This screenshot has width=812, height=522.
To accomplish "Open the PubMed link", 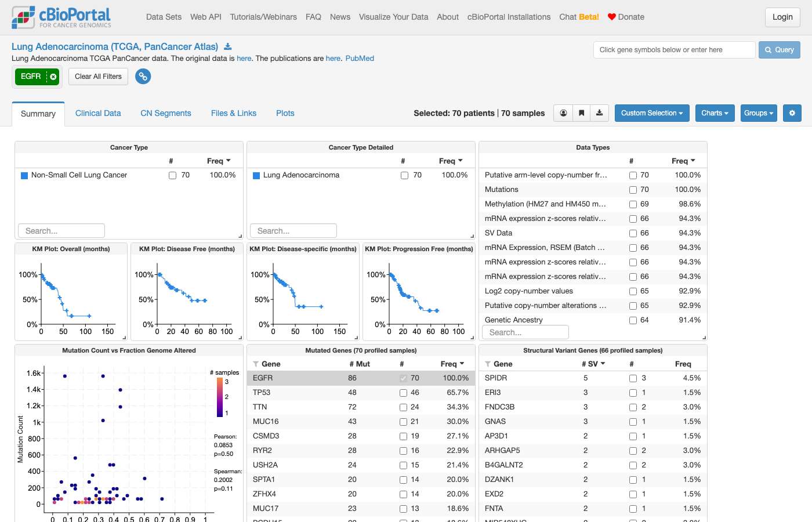I will (360, 59).
